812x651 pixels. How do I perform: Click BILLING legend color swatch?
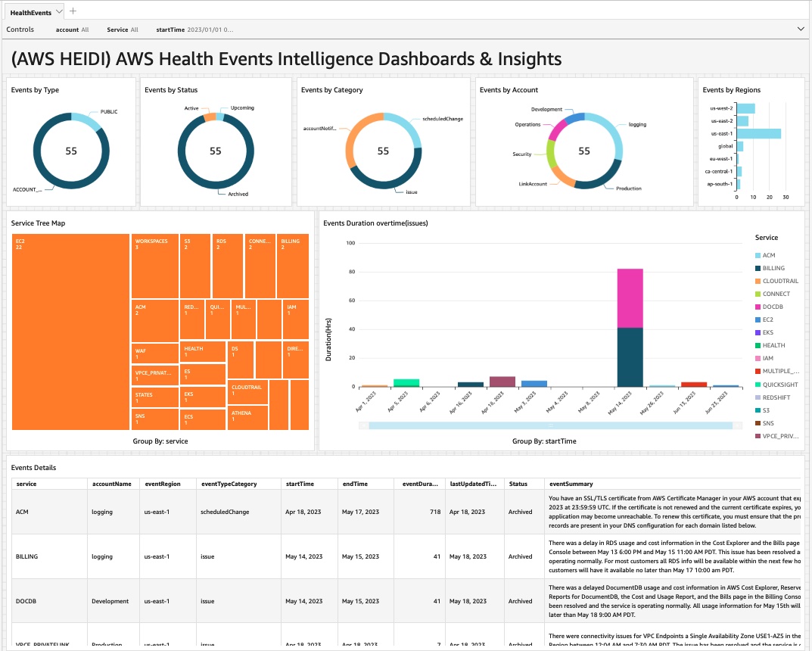pyautogui.click(x=758, y=268)
